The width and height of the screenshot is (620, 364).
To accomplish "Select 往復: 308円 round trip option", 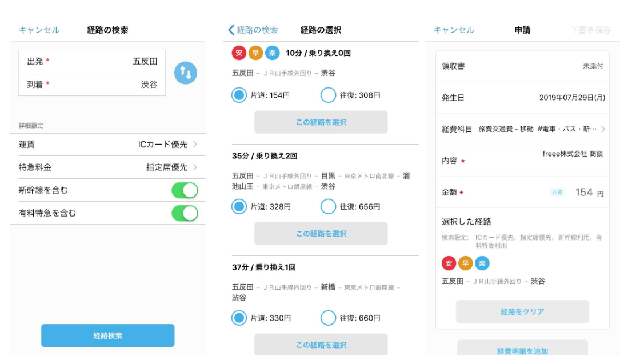I will pos(329,95).
